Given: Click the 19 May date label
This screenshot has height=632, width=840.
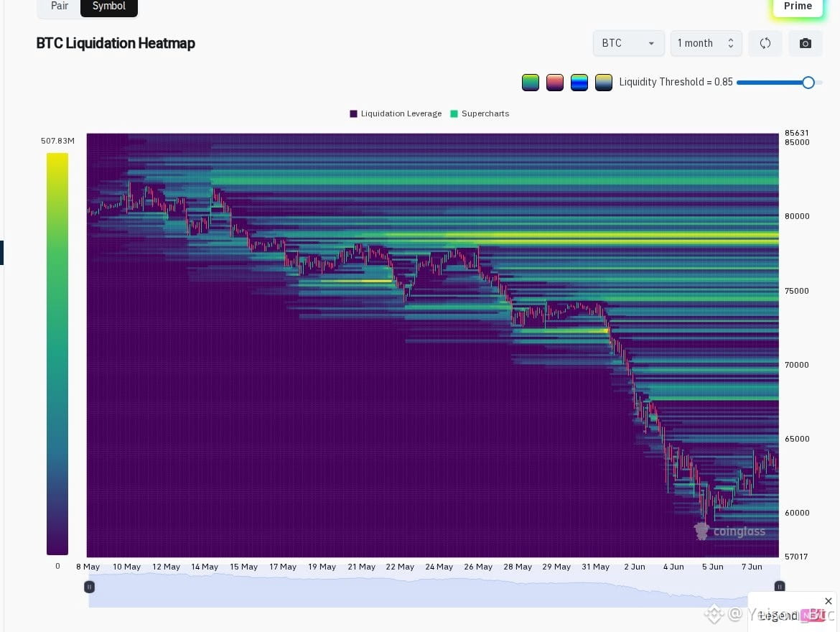Looking at the screenshot, I should (x=322, y=567).
